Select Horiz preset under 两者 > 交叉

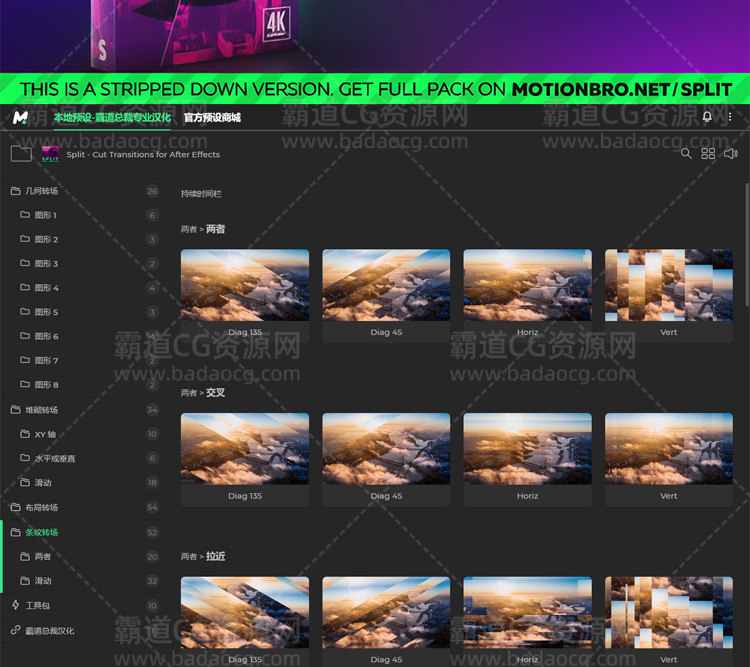[528, 459]
